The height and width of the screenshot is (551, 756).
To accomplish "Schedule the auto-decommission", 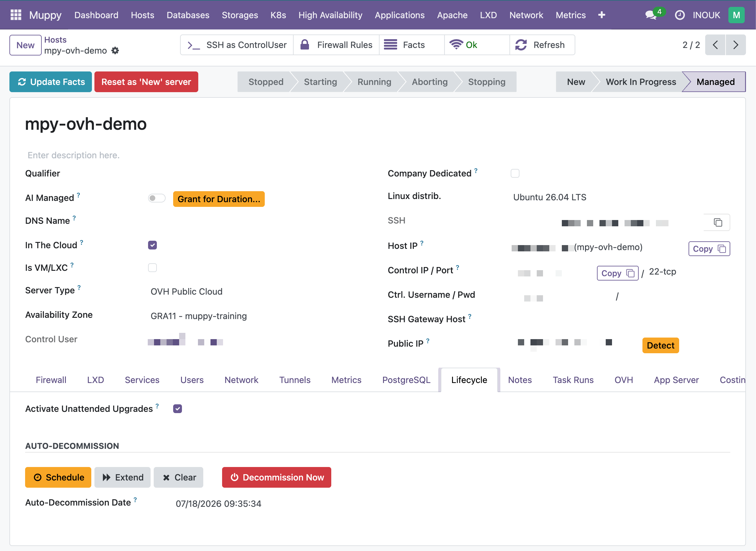I will click(x=58, y=477).
